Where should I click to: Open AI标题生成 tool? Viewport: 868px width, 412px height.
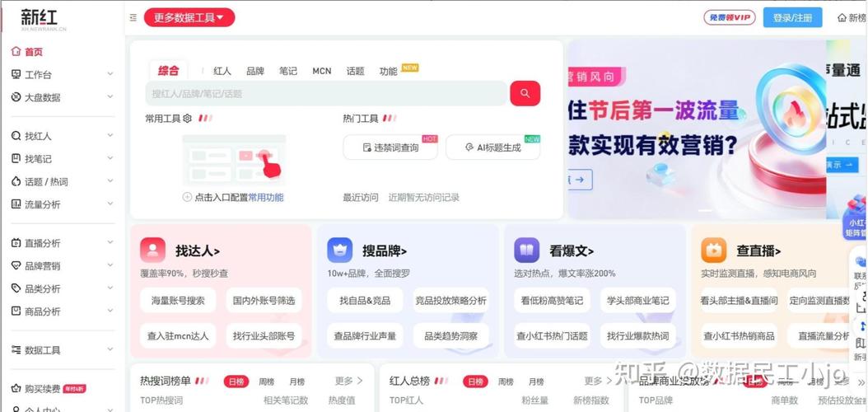492,147
